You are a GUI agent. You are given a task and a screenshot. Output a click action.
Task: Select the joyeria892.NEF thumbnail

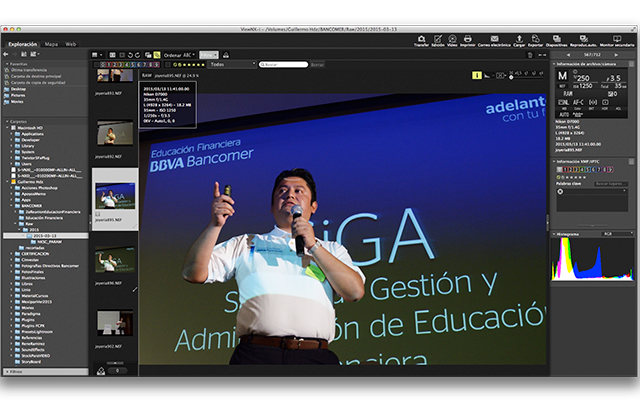click(x=115, y=134)
